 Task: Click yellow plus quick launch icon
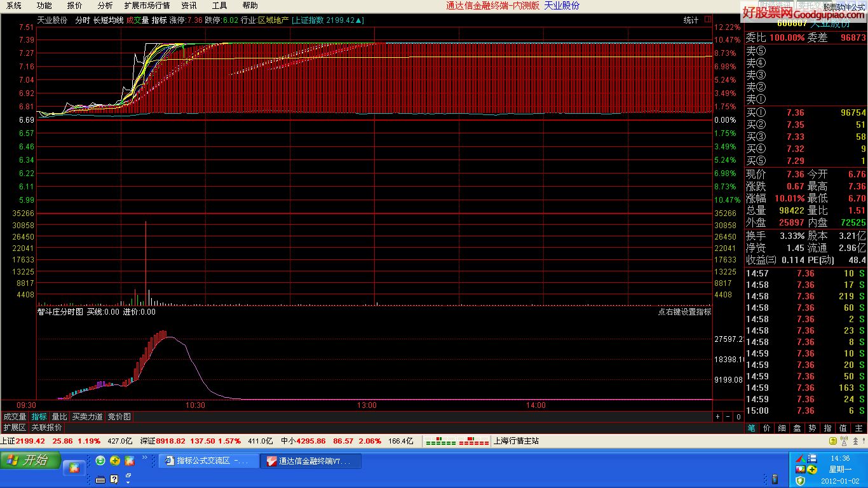[115, 461]
